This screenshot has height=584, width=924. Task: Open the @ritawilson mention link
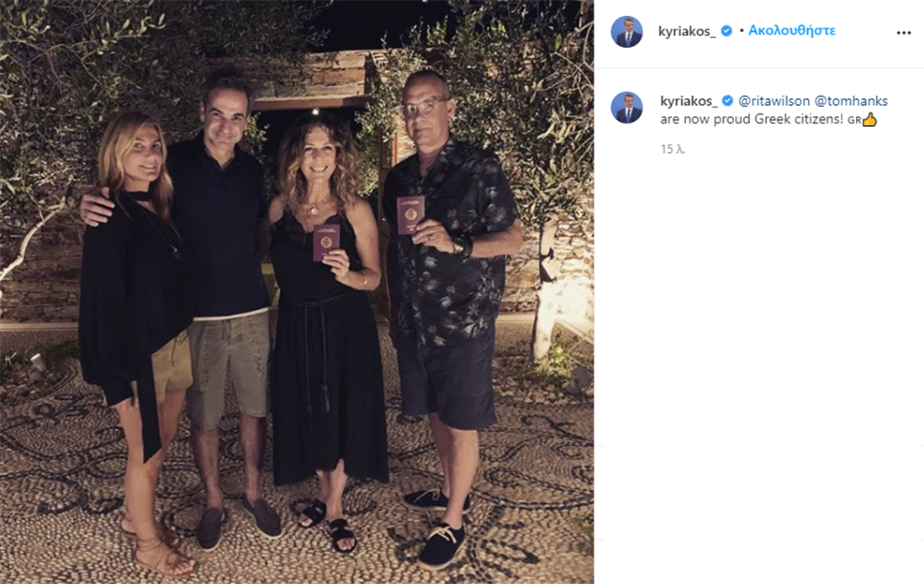tap(774, 102)
